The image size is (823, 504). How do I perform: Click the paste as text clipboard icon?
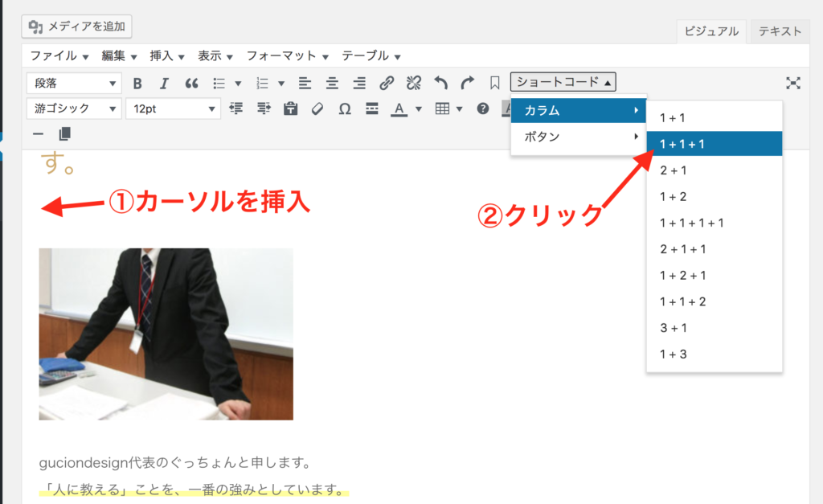(290, 109)
